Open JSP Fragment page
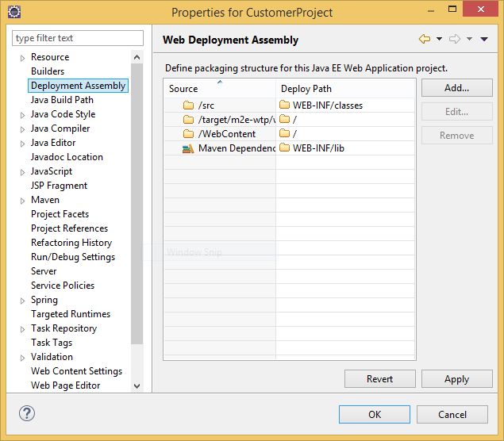504x441 pixels. 60,186
